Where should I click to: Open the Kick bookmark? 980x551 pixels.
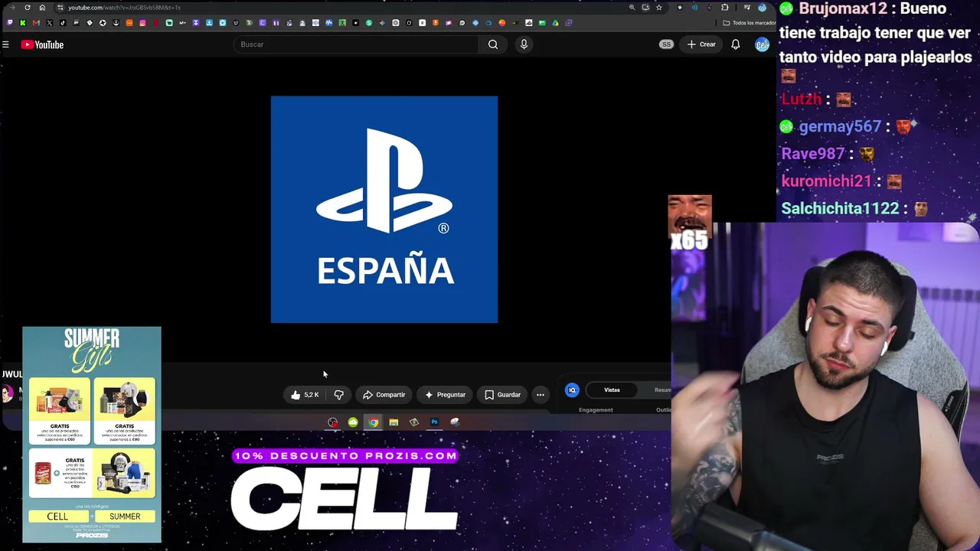pyautogui.click(x=23, y=23)
